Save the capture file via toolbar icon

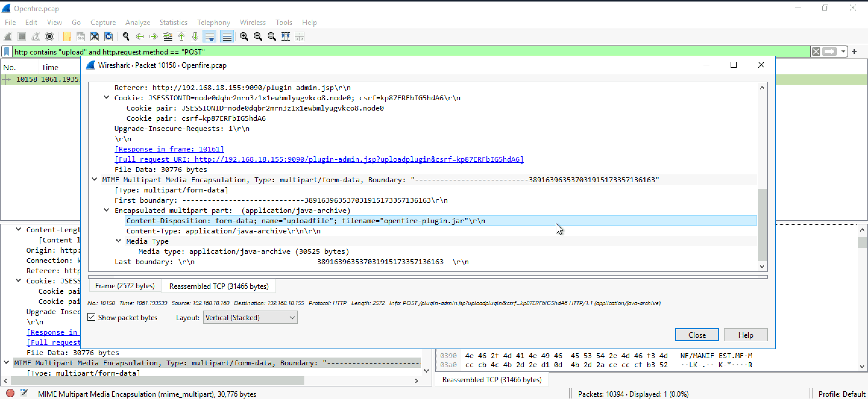[x=80, y=36]
